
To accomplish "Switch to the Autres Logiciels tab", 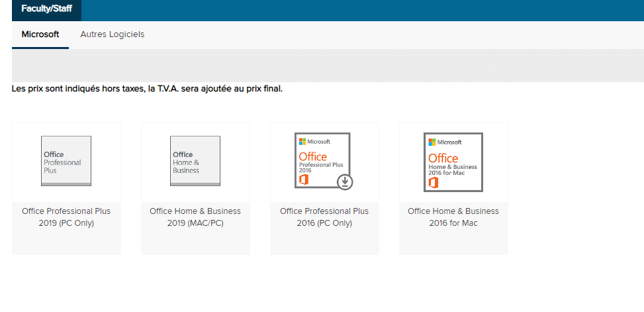I will point(112,34).
